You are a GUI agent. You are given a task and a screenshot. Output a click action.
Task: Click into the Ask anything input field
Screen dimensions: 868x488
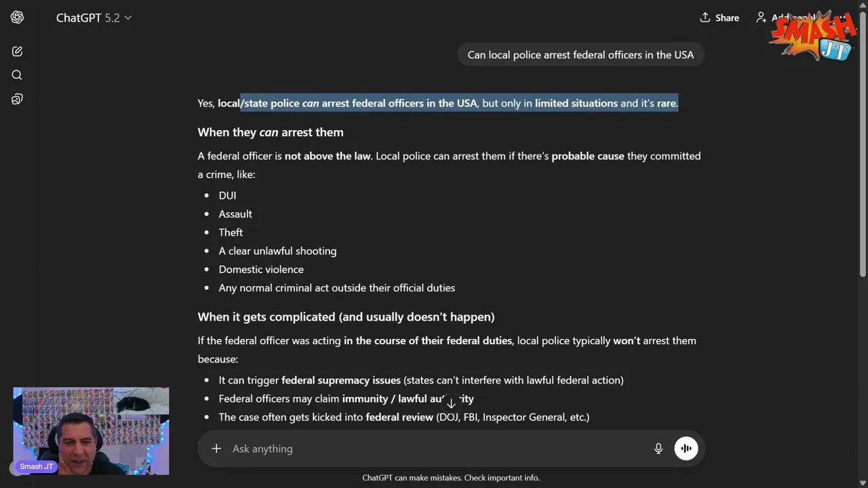(434, 449)
